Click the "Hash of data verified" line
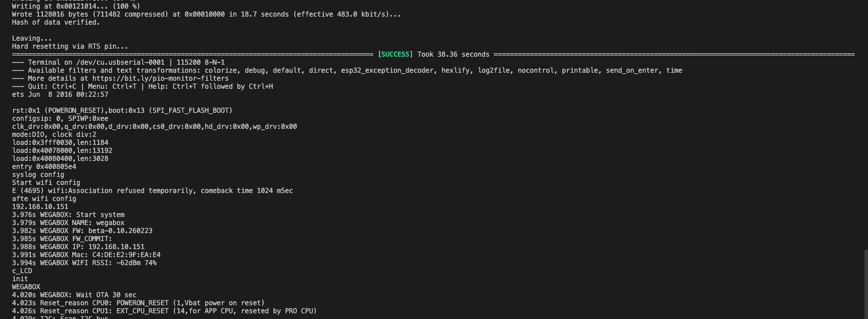Viewport: 868px width, 319px height. [56, 22]
